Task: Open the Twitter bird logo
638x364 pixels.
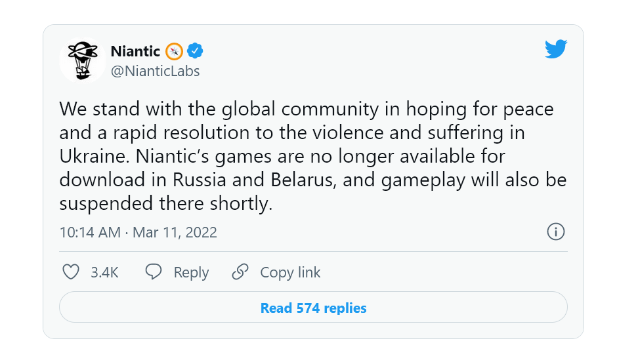Action: tap(555, 49)
